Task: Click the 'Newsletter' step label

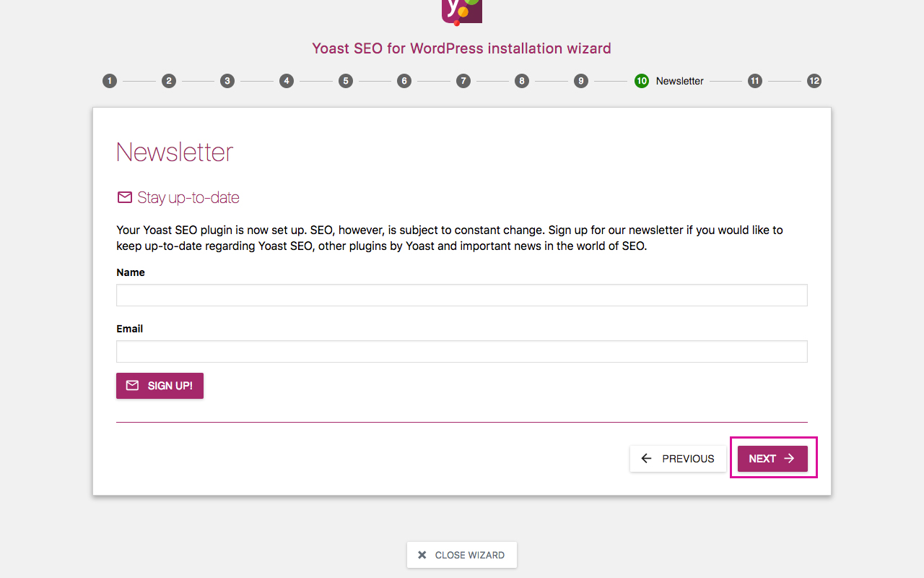Action: point(680,81)
